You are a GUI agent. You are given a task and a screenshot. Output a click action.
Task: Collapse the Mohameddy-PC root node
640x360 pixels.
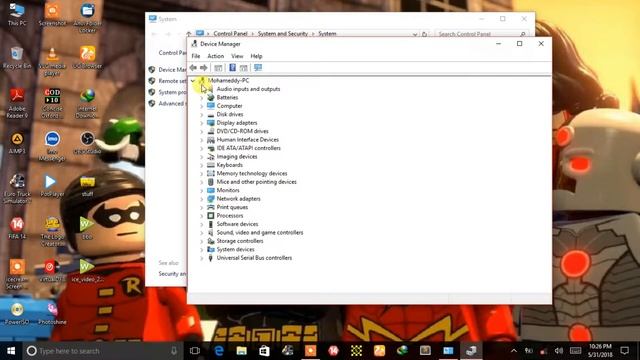tap(193, 80)
